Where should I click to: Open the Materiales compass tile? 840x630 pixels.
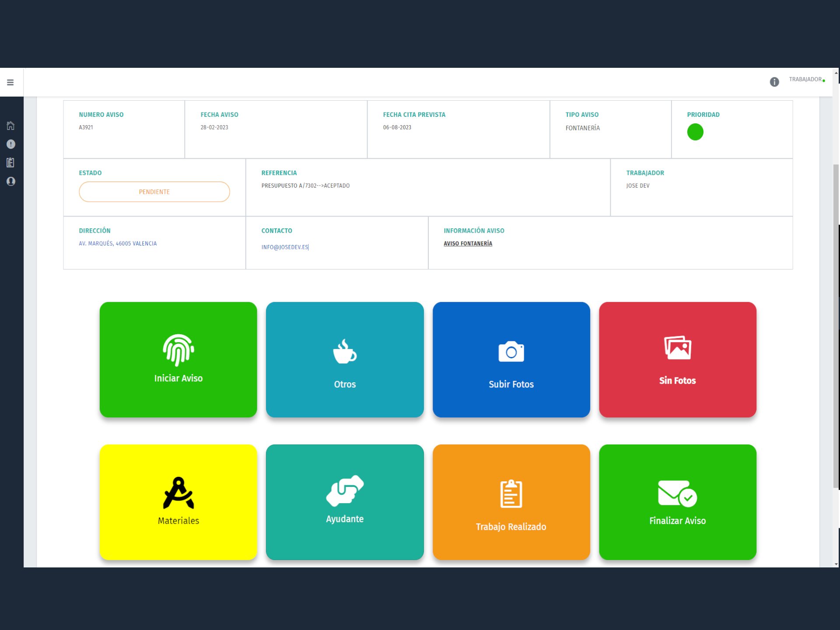pyautogui.click(x=178, y=502)
